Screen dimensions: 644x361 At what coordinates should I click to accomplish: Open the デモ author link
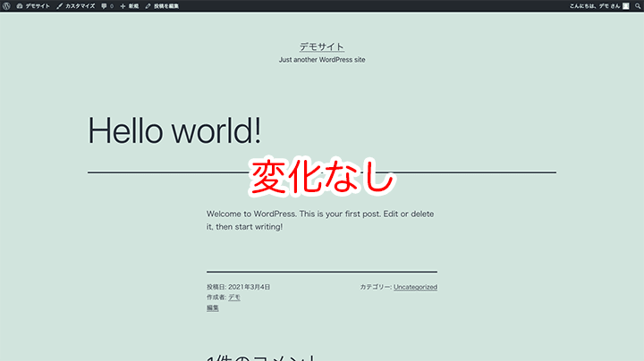tap(234, 297)
